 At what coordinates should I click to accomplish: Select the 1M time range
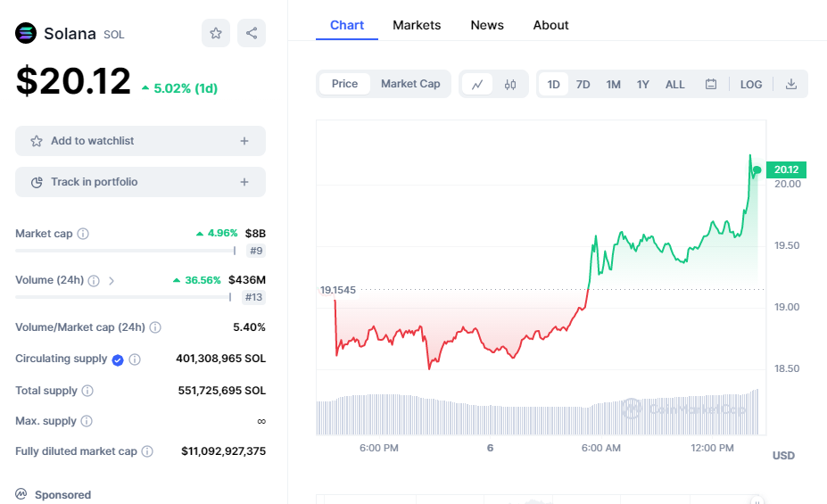pyautogui.click(x=613, y=85)
